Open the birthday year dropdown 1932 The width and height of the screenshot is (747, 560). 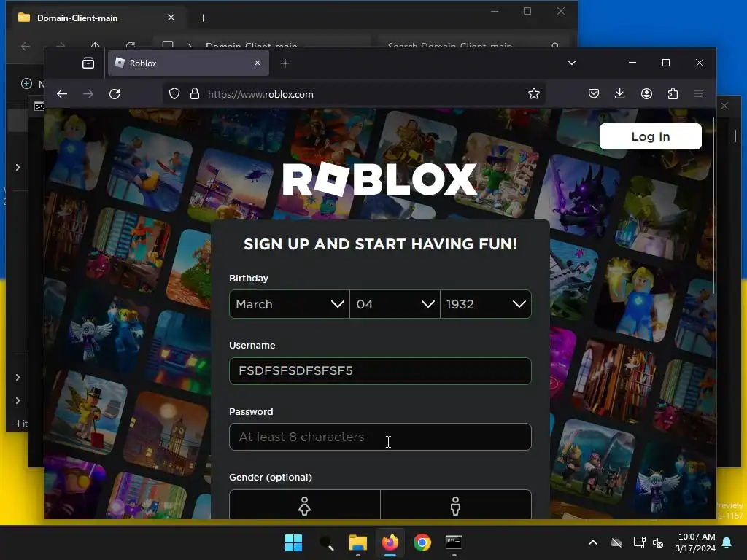coord(485,304)
